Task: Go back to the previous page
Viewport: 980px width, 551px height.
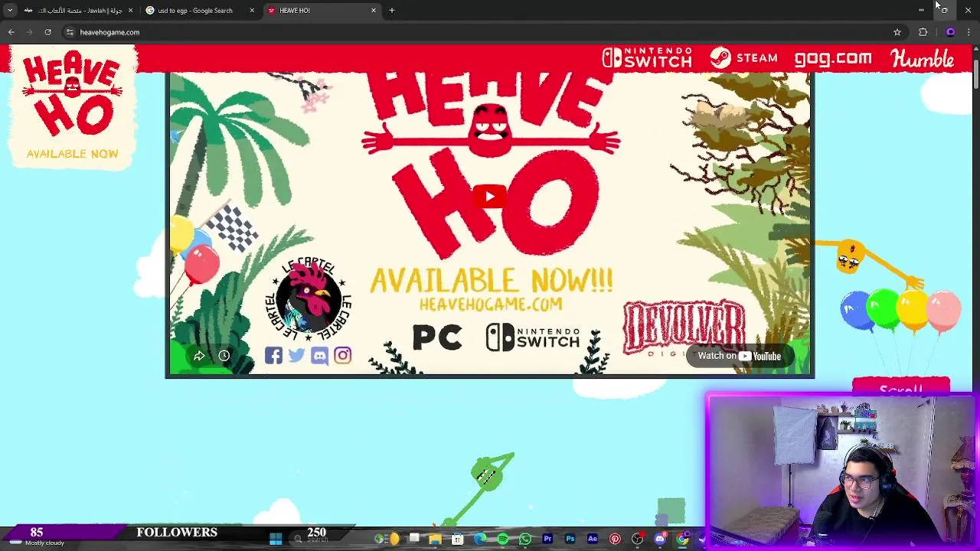Action: [x=11, y=32]
